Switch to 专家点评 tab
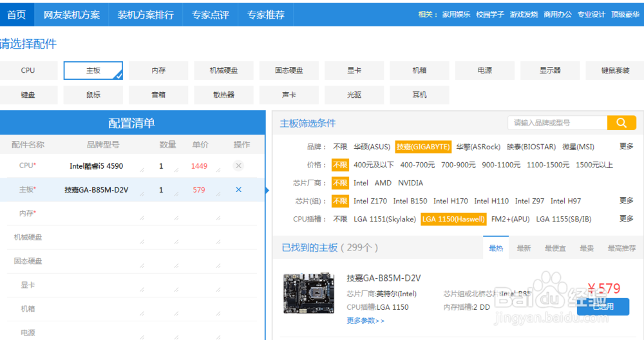The image size is (644, 340). (x=211, y=15)
